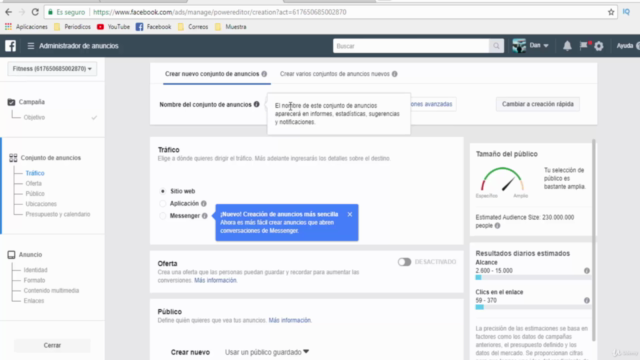The height and width of the screenshot is (360, 640).
Task: Go to Presupuesto y calendario in sidebar
Action: 58,214
